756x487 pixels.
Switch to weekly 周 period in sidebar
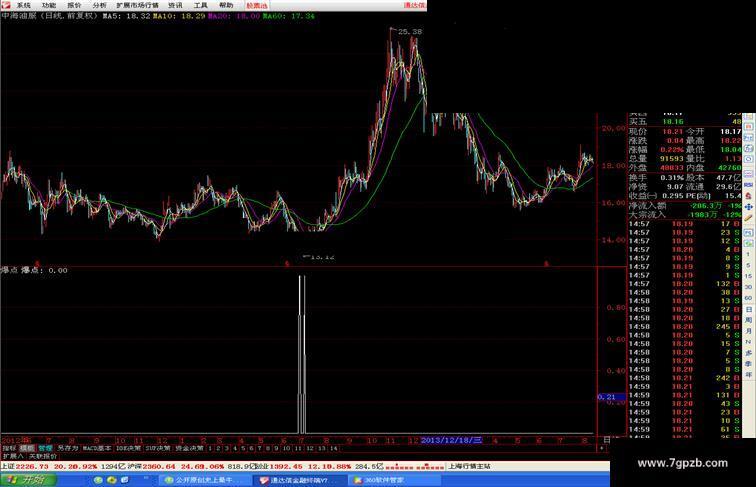(x=748, y=320)
